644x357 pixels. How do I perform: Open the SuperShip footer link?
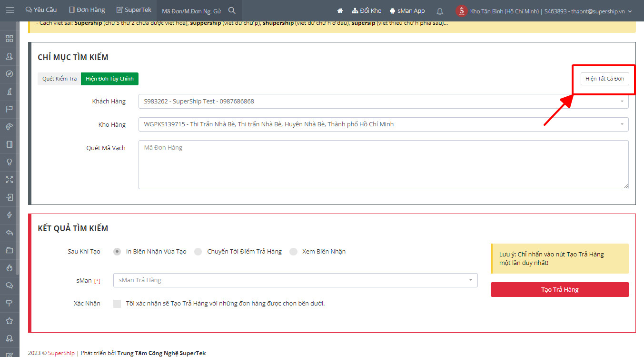pos(61,353)
